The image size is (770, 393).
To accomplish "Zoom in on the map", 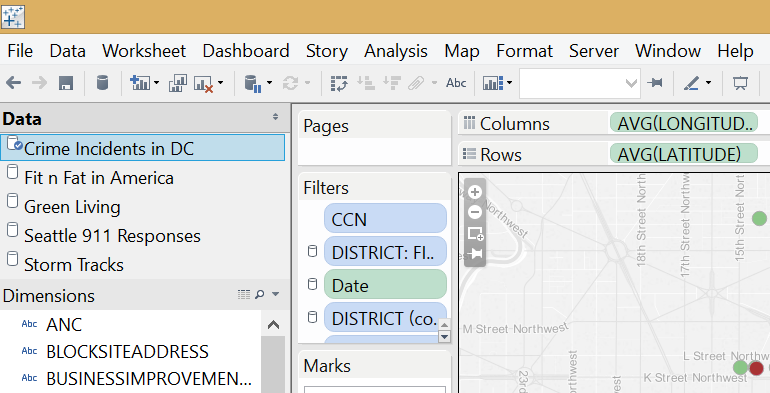I will click(x=474, y=192).
